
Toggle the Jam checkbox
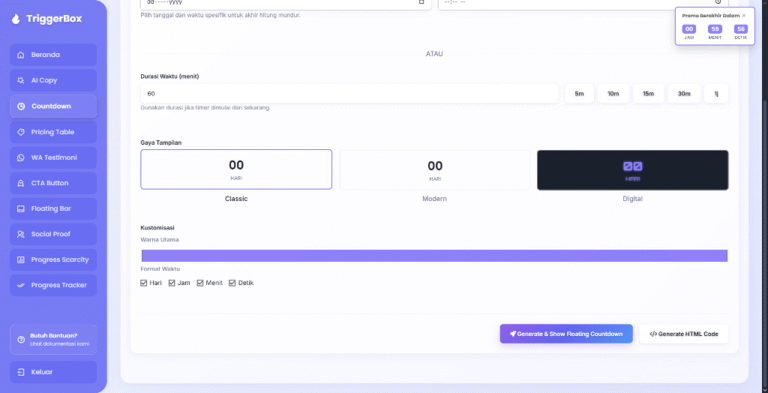tap(172, 283)
